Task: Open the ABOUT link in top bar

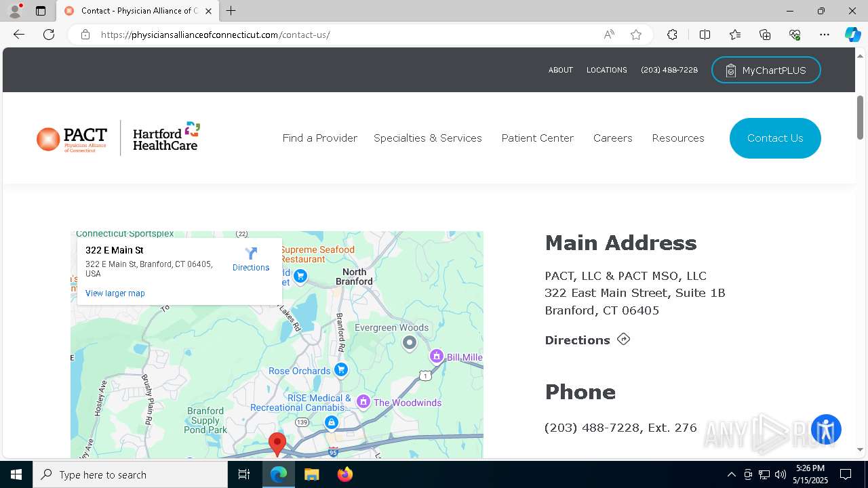Action: [x=561, y=70]
